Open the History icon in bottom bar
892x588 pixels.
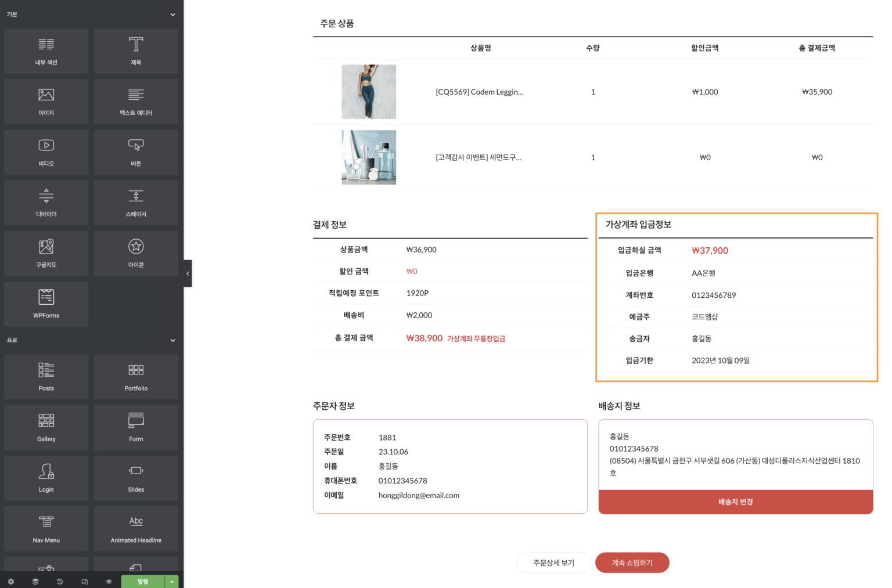pyautogui.click(x=60, y=581)
